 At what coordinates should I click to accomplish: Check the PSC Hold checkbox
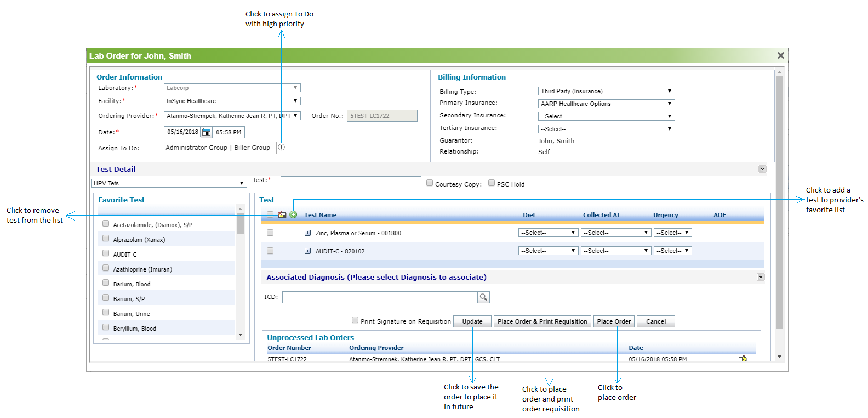[492, 183]
